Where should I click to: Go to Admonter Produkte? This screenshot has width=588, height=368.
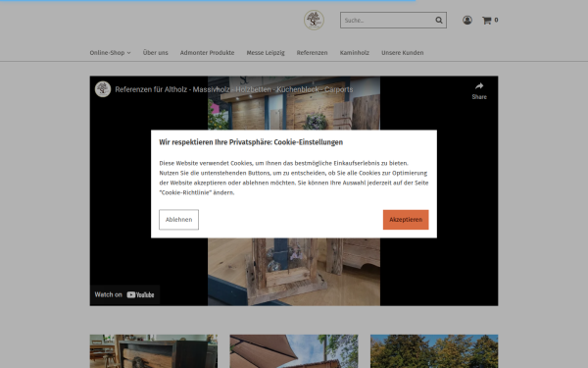pos(207,53)
